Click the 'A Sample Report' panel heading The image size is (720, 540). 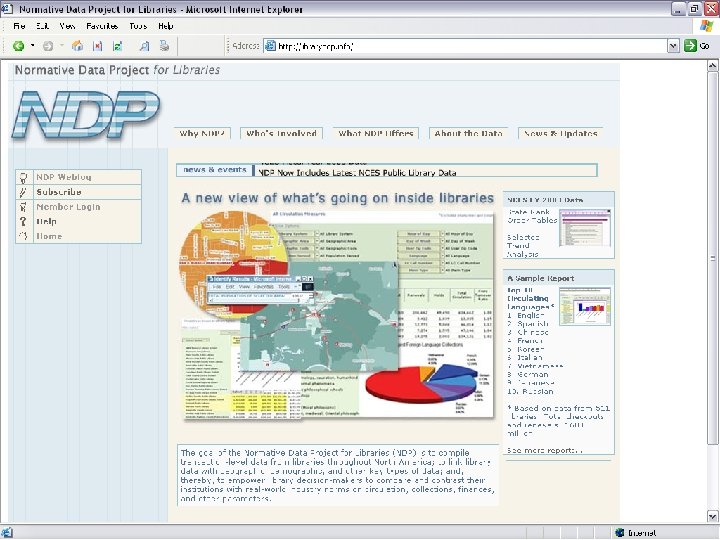pyautogui.click(x=540, y=278)
